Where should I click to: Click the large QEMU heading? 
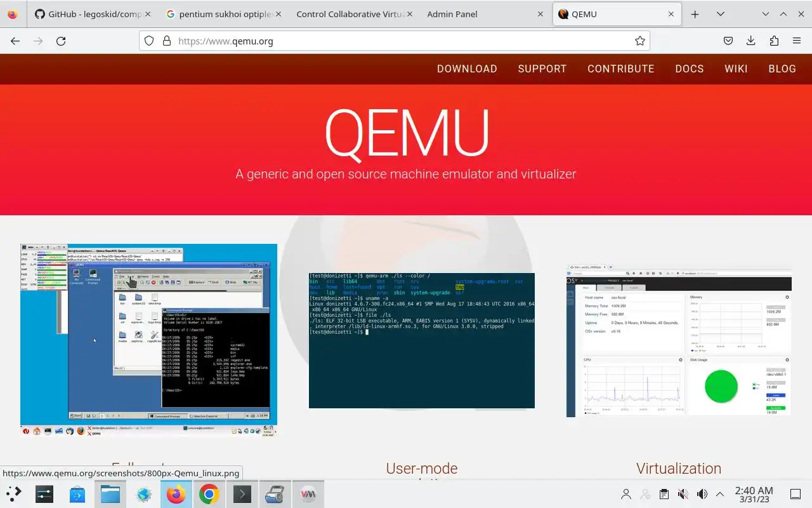407,133
